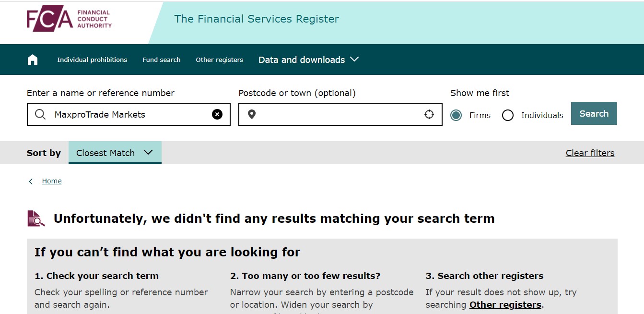The width and height of the screenshot is (644, 314).
Task: Click the Clear filters link
Action: [590, 153]
